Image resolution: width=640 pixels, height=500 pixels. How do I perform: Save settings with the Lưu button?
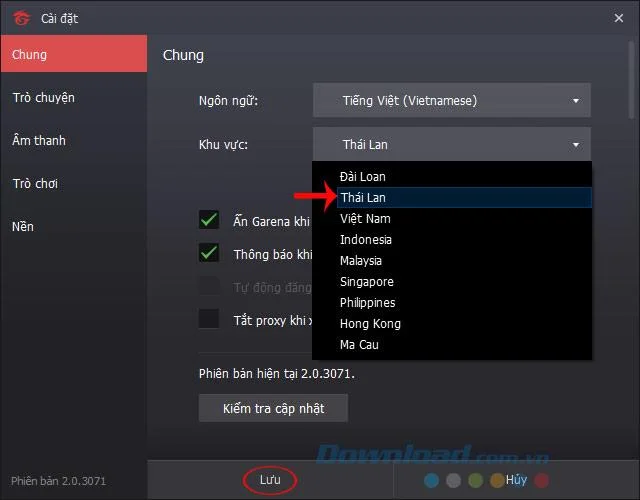click(270, 480)
